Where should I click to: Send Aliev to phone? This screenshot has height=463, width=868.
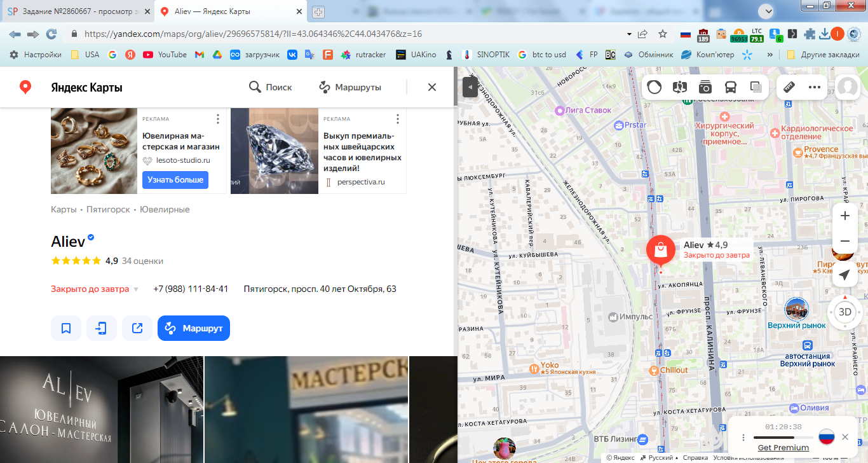click(x=102, y=328)
